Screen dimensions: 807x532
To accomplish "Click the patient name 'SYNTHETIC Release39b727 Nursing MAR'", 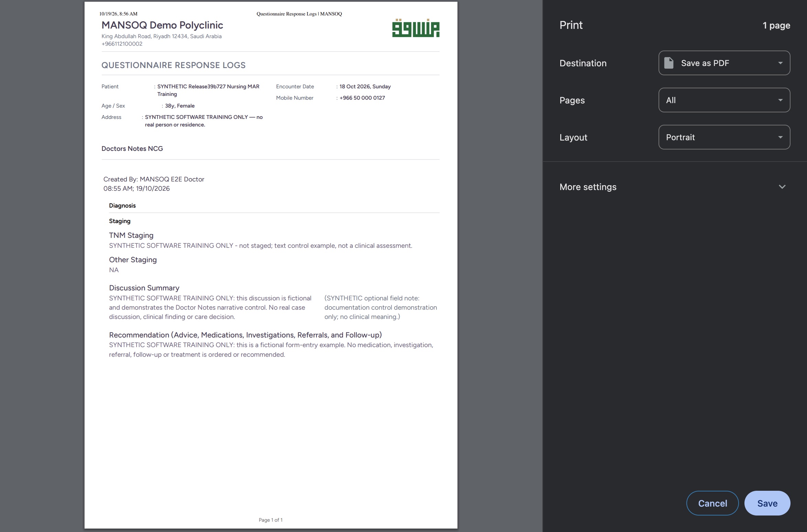I will click(x=208, y=87).
